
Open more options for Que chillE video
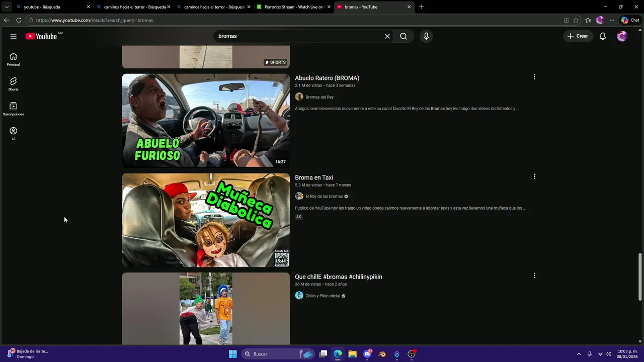point(534,276)
